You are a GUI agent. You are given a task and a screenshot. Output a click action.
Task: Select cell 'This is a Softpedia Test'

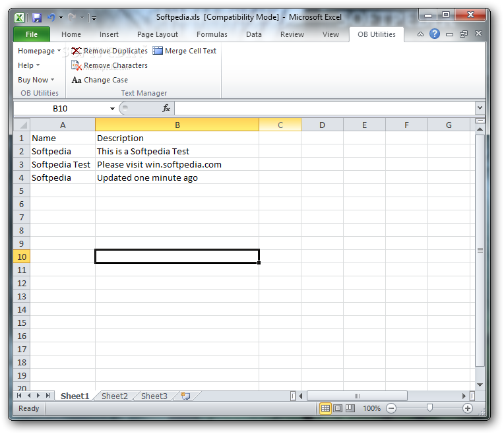pos(177,152)
